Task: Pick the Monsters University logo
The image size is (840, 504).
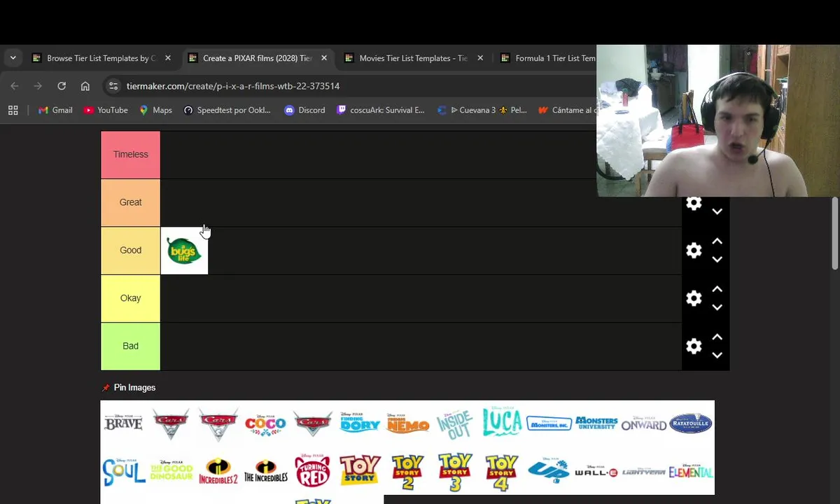Action: click(x=596, y=423)
